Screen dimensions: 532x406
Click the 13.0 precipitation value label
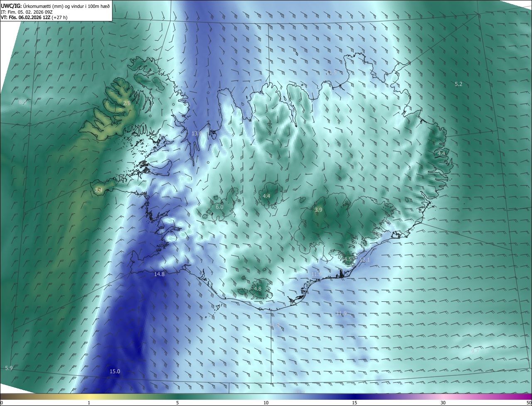point(197,133)
